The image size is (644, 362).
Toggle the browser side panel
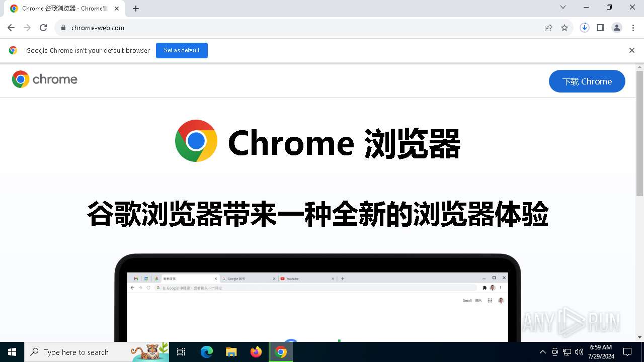pos(601,28)
